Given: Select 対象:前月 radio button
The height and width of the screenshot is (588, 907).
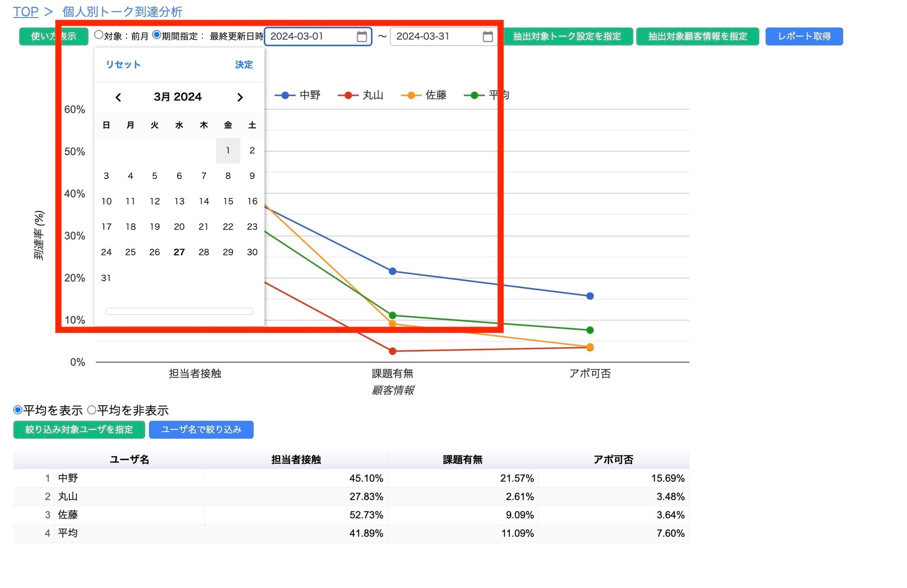Looking at the screenshot, I should pyautogui.click(x=99, y=35).
